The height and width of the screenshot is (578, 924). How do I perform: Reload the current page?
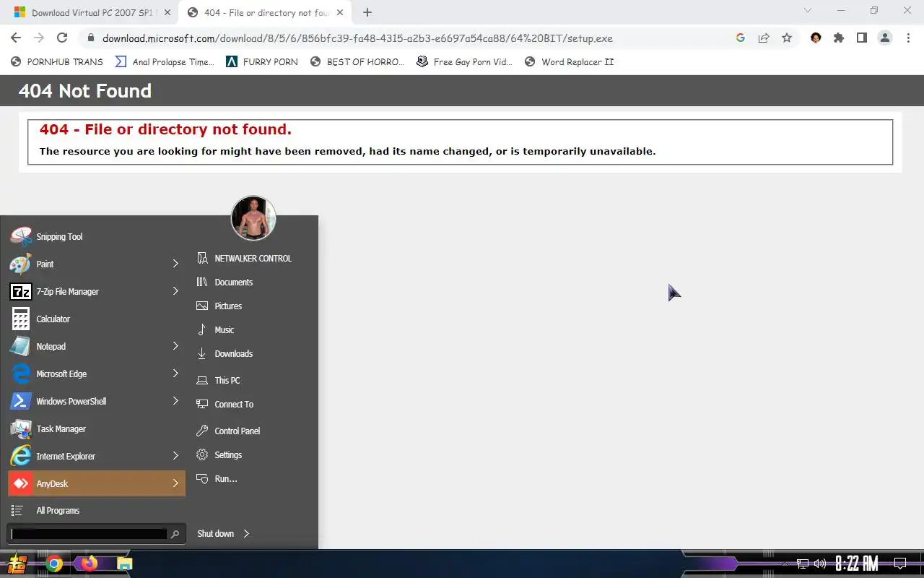[x=62, y=38]
